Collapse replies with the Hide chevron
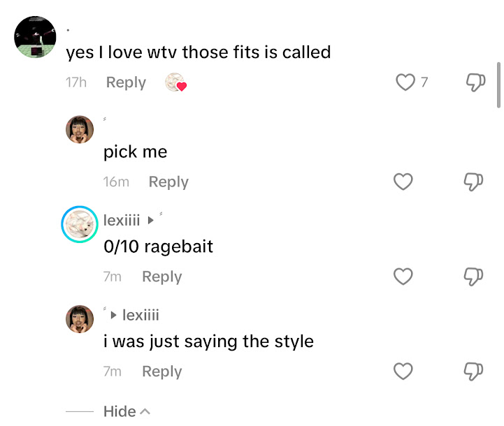Image resolution: width=504 pixels, height=426 pixels. coord(127,411)
